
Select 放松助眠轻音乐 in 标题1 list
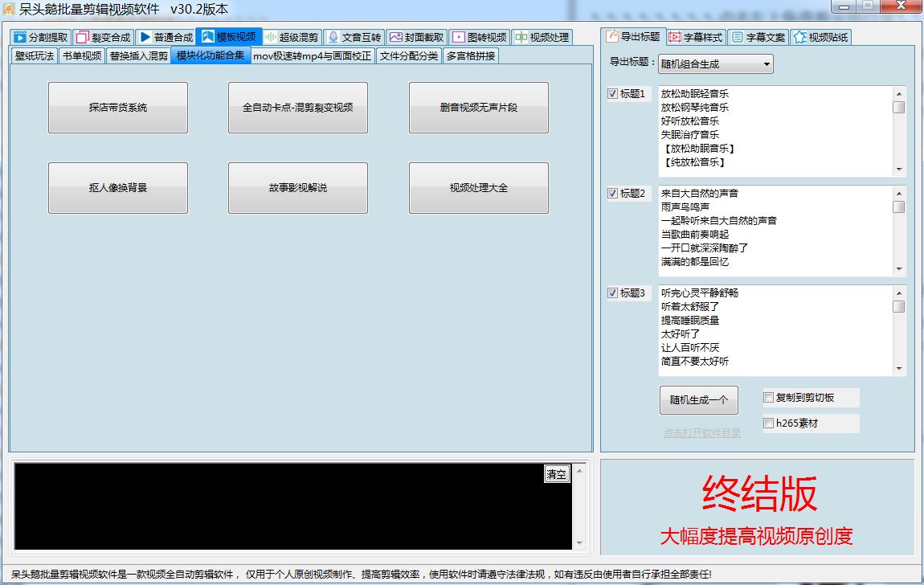(x=695, y=94)
